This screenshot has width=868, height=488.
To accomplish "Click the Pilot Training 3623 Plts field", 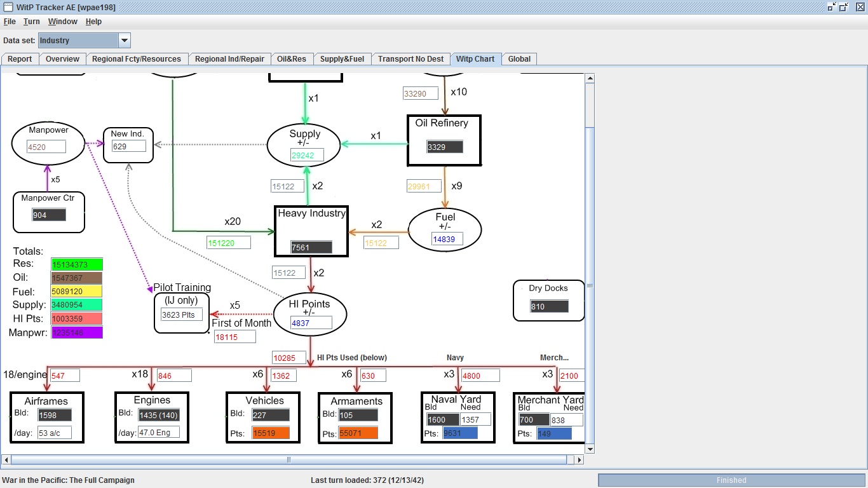I will click(x=182, y=315).
